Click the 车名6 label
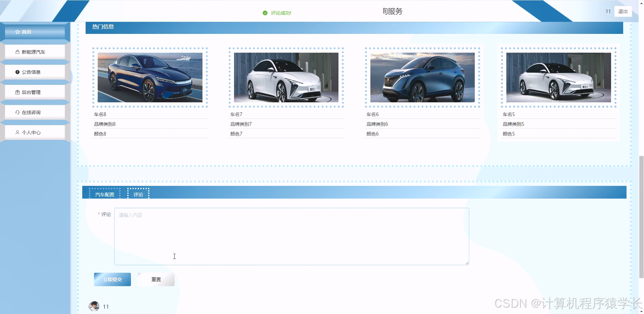The height and width of the screenshot is (314, 644). (x=373, y=114)
